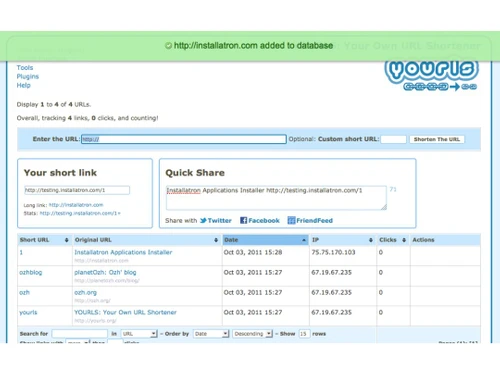Click the Short URL column header
Image resolution: width=500 pixels, height=375 pixels.
click(x=45, y=240)
